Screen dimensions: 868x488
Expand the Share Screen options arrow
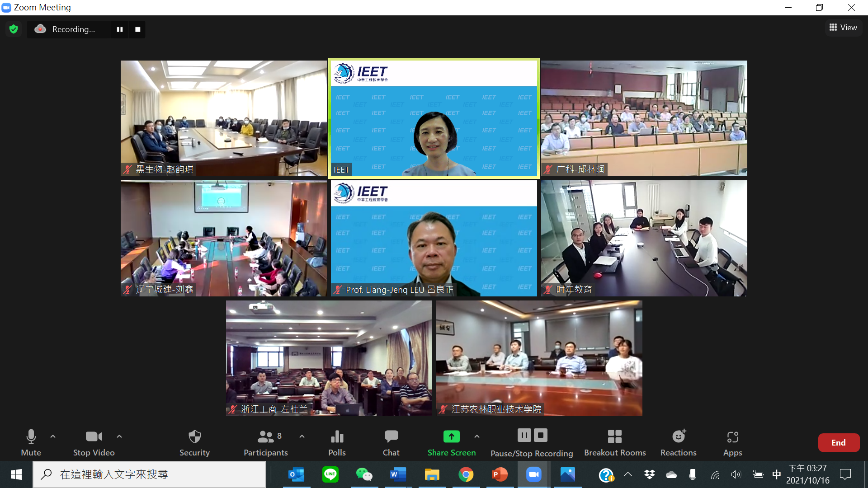pos(476,436)
